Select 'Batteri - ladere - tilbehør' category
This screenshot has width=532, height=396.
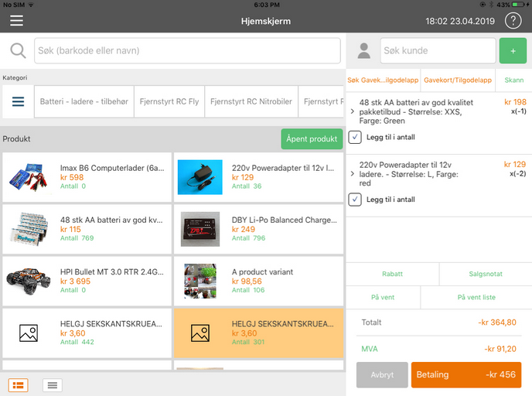point(84,102)
